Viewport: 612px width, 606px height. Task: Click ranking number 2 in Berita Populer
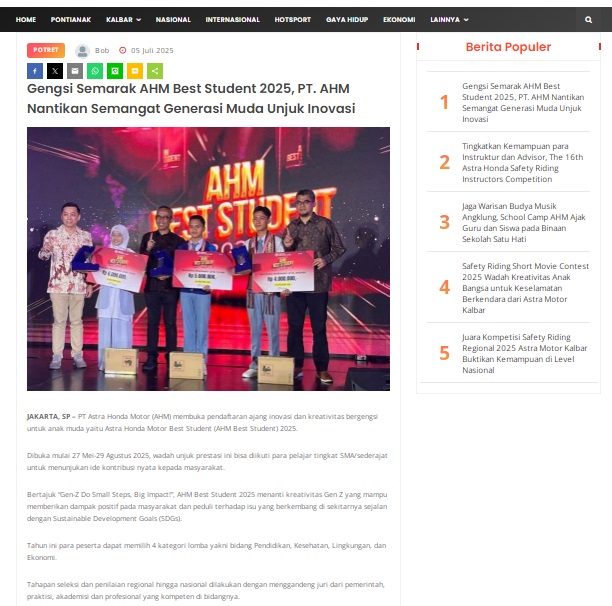pos(444,162)
